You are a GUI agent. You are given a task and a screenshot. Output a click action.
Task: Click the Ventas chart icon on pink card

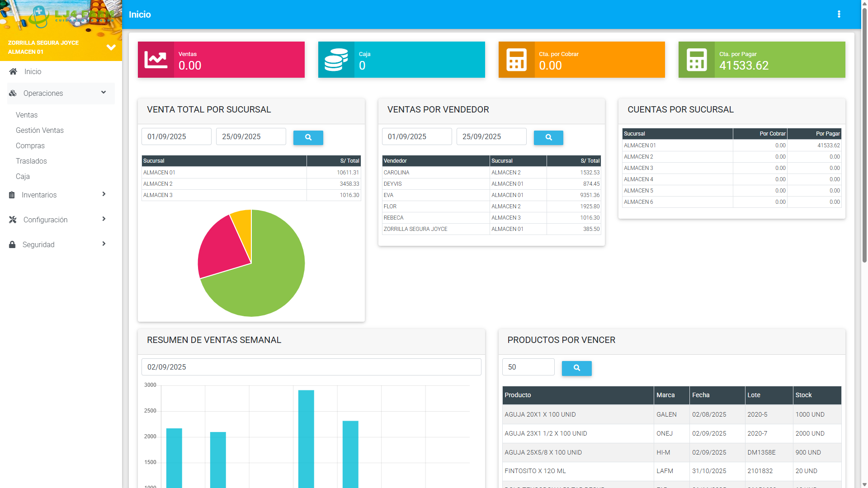(156, 60)
